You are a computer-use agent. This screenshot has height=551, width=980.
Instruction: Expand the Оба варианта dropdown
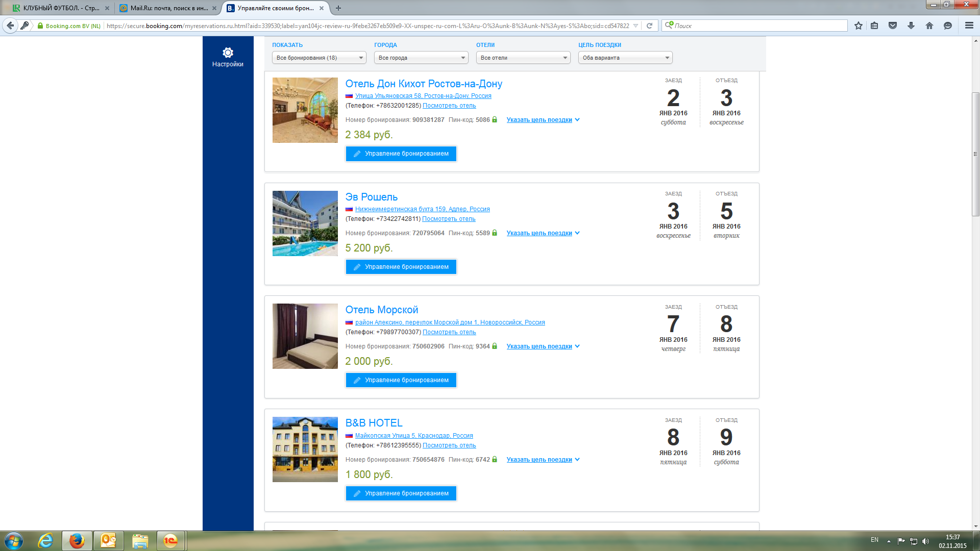(x=625, y=58)
